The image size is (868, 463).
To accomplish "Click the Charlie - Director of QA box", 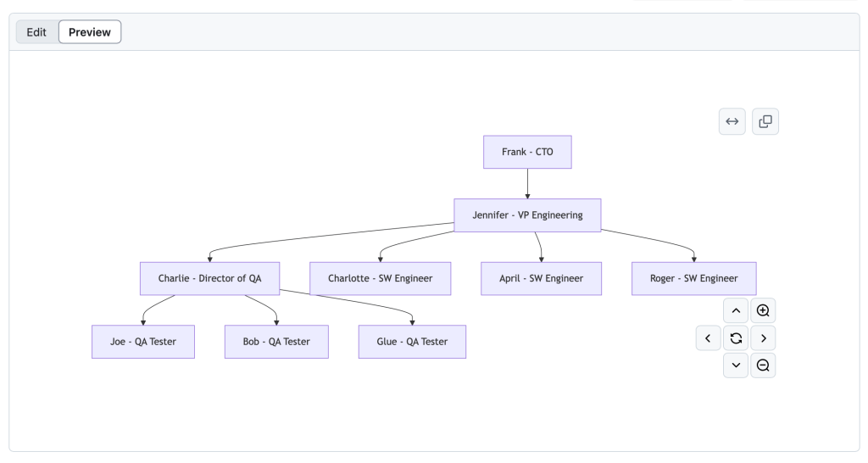I will (x=209, y=278).
